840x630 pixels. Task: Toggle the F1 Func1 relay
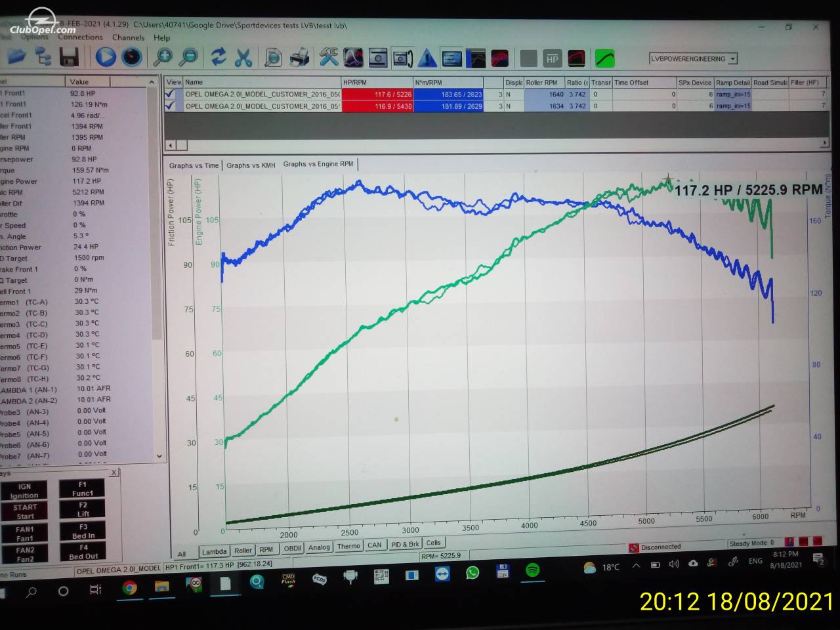(82, 489)
